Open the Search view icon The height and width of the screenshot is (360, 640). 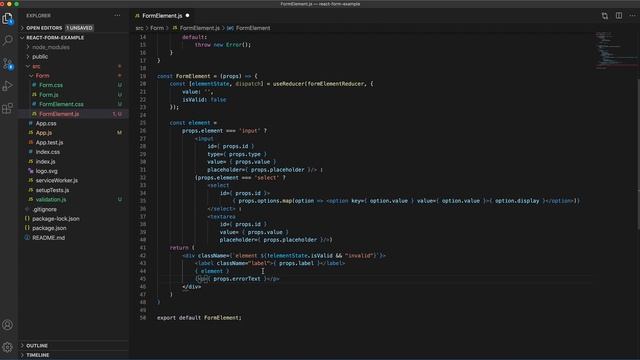tap(8, 40)
